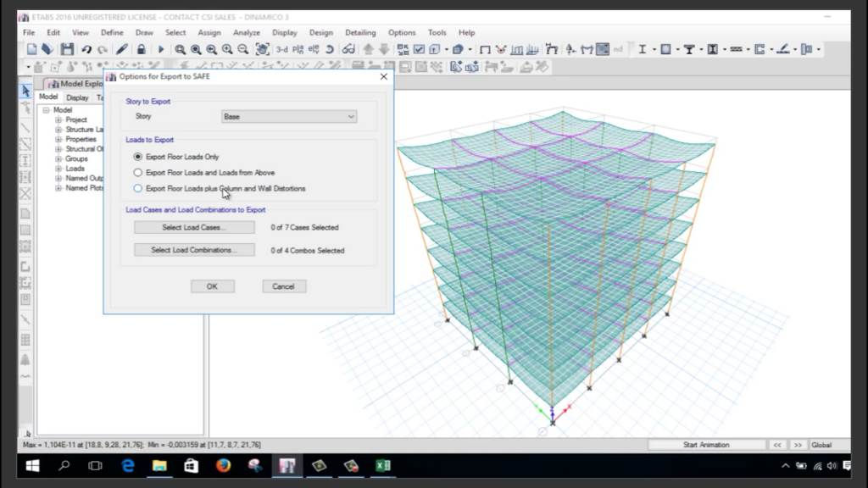Expand the Properties tree node

[x=59, y=140]
